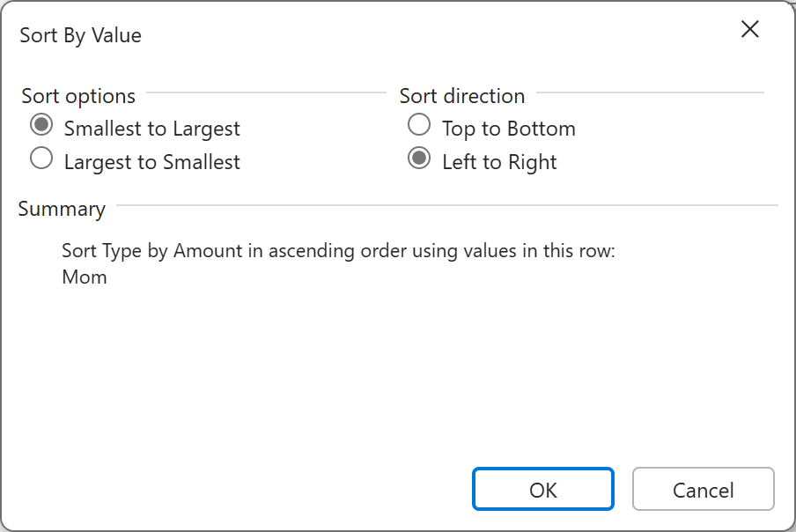Pick the Left to Right radio circle
This screenshot has height=532, width=796.
(419, 159)
